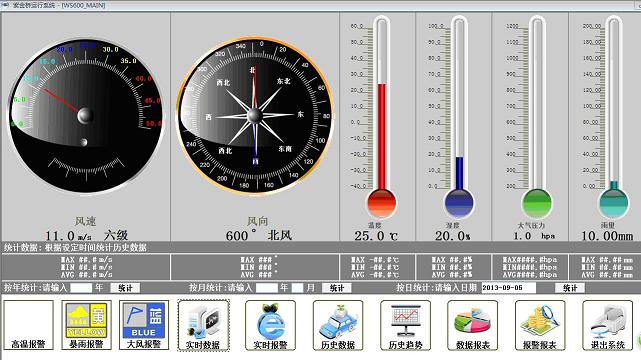The width and height of the screenshot is (641, 360).
Task: Open the 高温报警 high temperature alarm button
Action: [x=29, y=325]
